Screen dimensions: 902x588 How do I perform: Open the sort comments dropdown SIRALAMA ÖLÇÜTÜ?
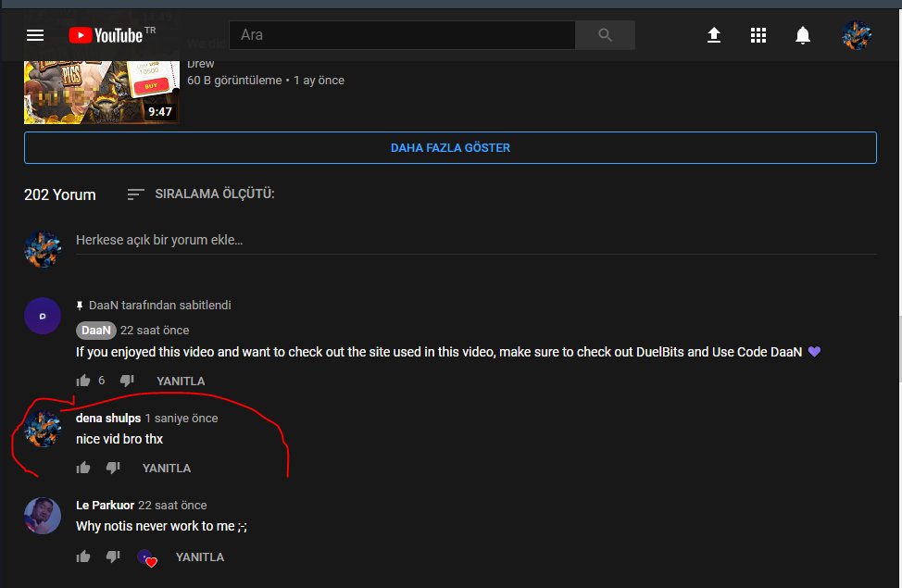pyautogui.click(x=201, y=194)
